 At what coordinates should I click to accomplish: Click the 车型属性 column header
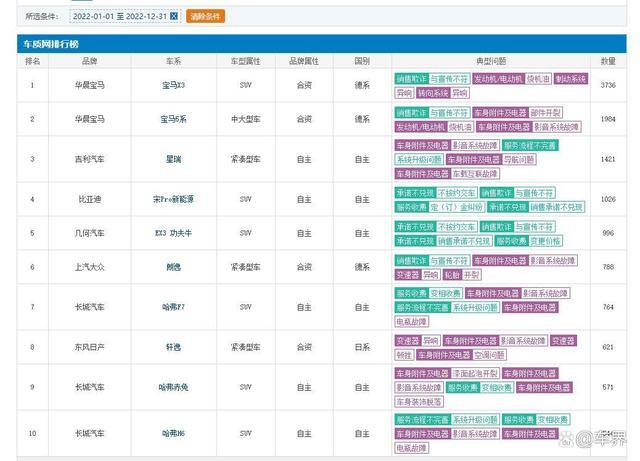245,61
